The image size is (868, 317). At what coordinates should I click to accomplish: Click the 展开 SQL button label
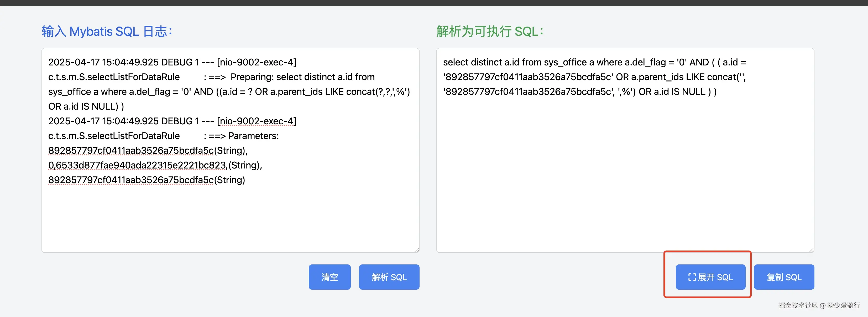pyautogui.click(x=715, y=277)
